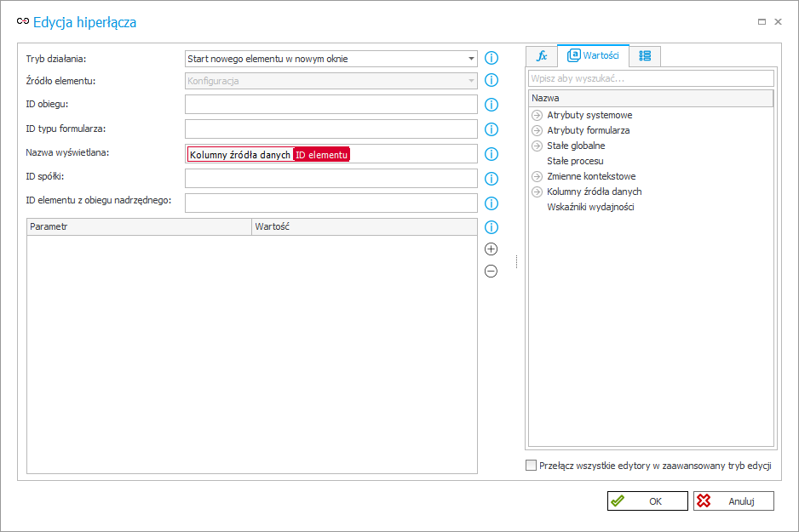Click info icon next to Nazwa wyświetlana

tap(491, 154)
